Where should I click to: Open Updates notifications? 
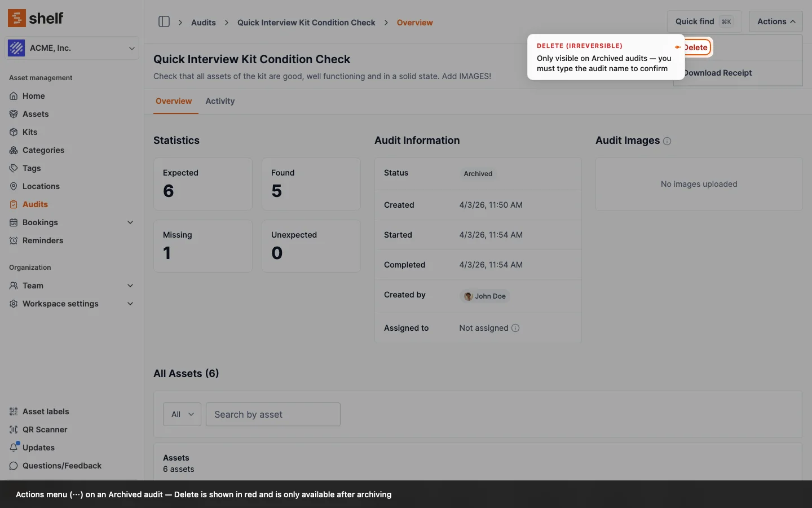38,448
